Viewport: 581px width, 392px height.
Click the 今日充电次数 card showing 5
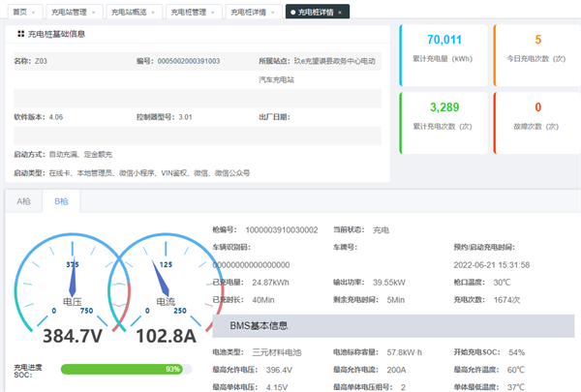tap(537, 55)
